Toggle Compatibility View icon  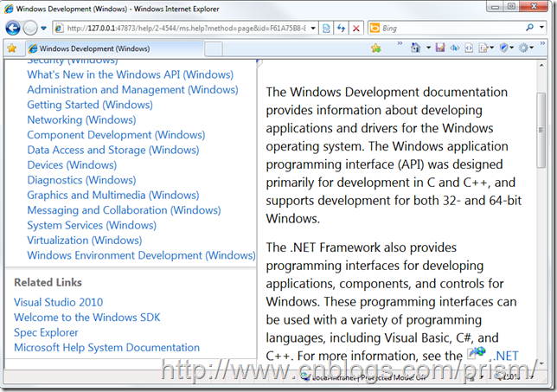[x=326, y=28]
